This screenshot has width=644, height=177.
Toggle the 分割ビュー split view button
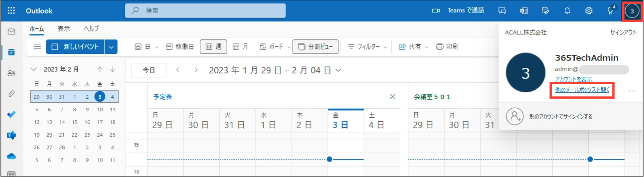(316, 46)
